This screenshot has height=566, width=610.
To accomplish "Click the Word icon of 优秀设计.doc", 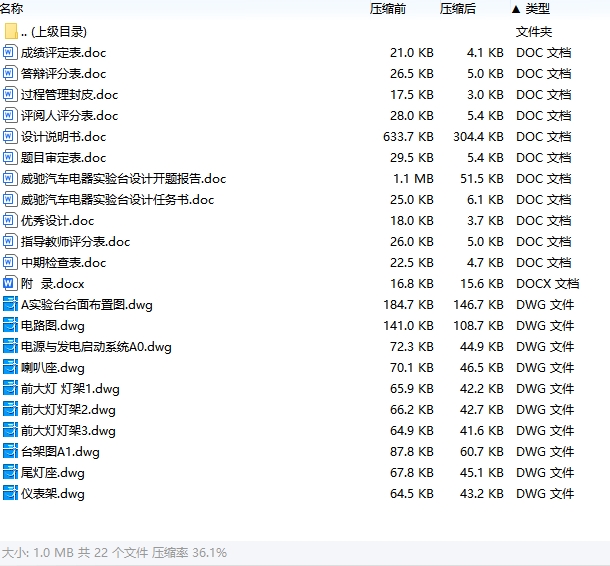I will (10, 221).
